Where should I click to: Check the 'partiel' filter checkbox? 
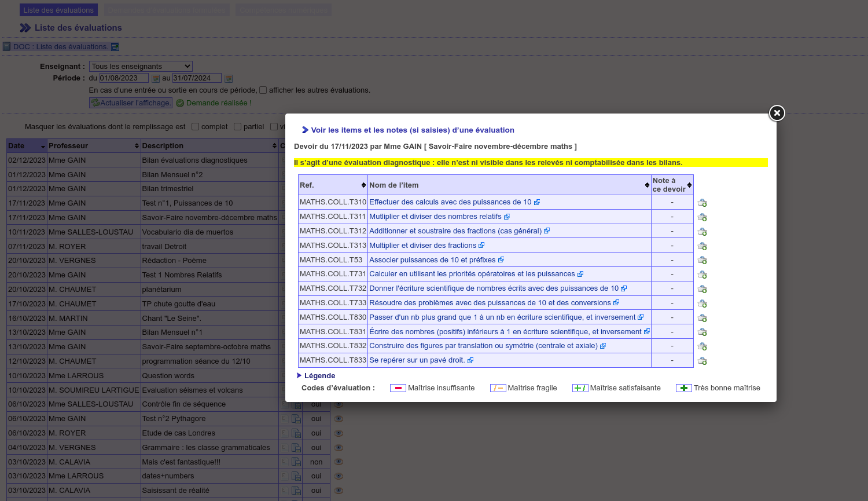coord(237,127)
